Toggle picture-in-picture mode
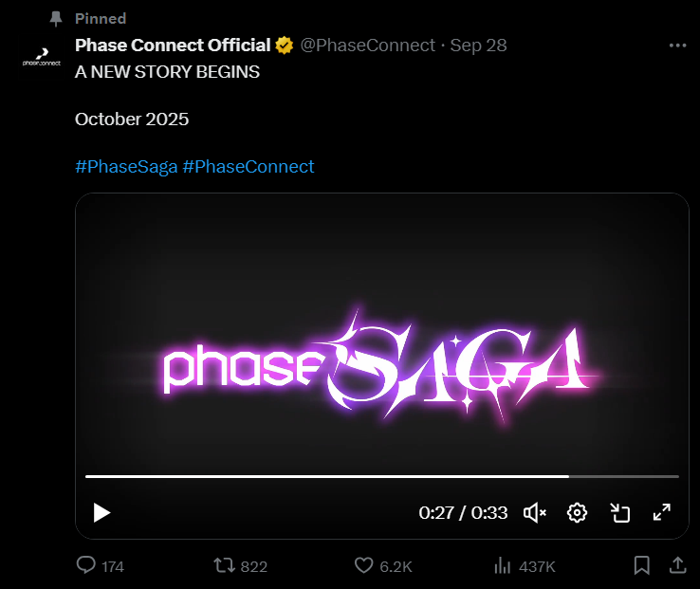The image size is (700, 589). [x=620, y=513]
